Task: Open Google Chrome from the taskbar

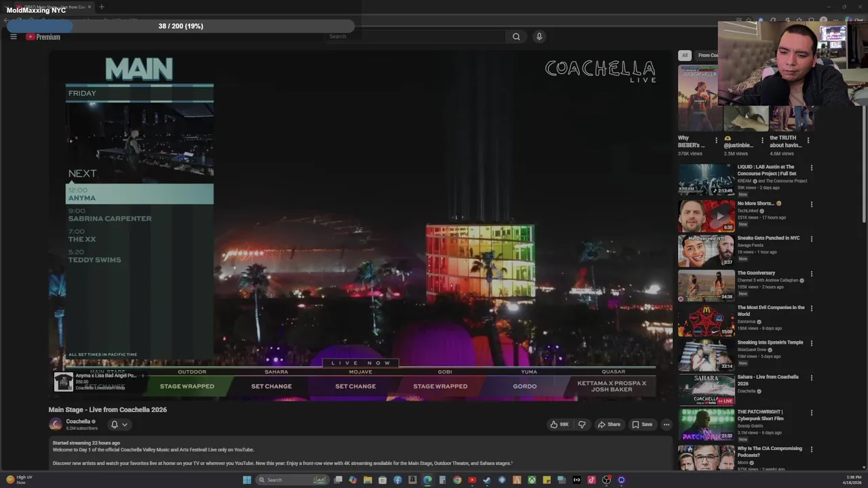Action: click(457, 480)
